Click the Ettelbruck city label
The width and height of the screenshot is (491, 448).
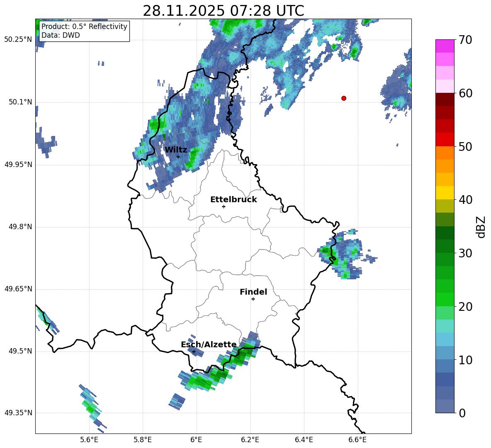pos(233,200)
